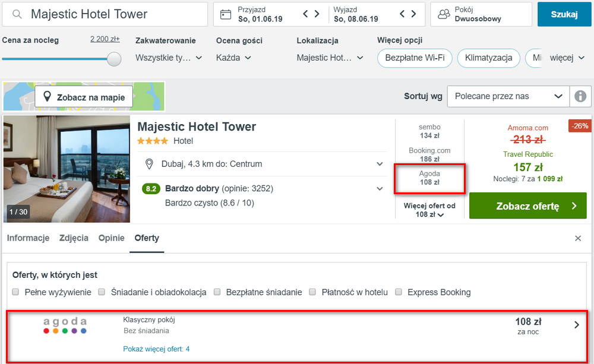Screen dimensions: 594x364
Task: Click the Pokój Dwuosobowy room selector
Action: [481, 14]
